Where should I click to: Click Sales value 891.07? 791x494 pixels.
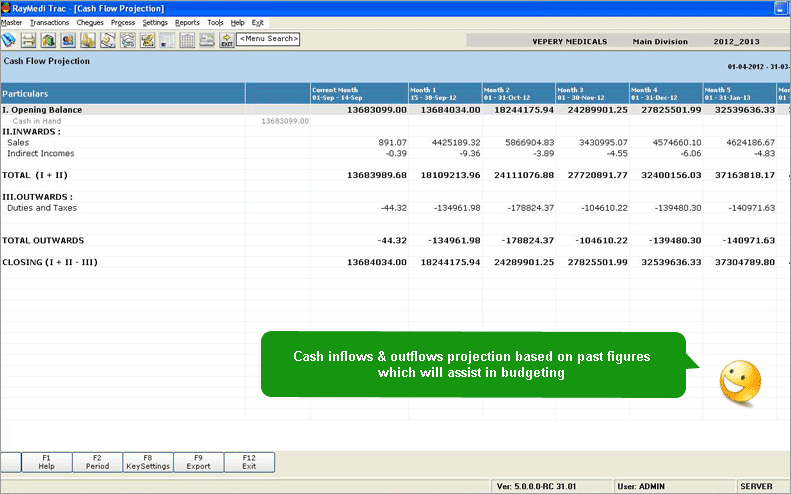[392, 143]
